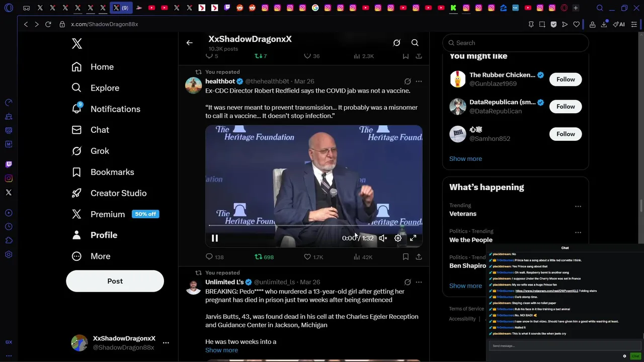Go back with profile header arrow
Screen dimensions: 644x362
click(x=189, y=43)
